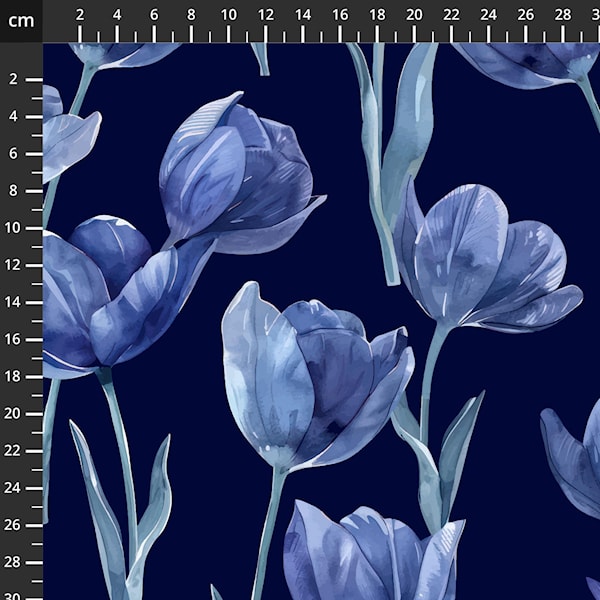The height and width of the screenshot is (600, 600).
Task: Click the 2 mark on the top ruler
Action: [80, 15]
